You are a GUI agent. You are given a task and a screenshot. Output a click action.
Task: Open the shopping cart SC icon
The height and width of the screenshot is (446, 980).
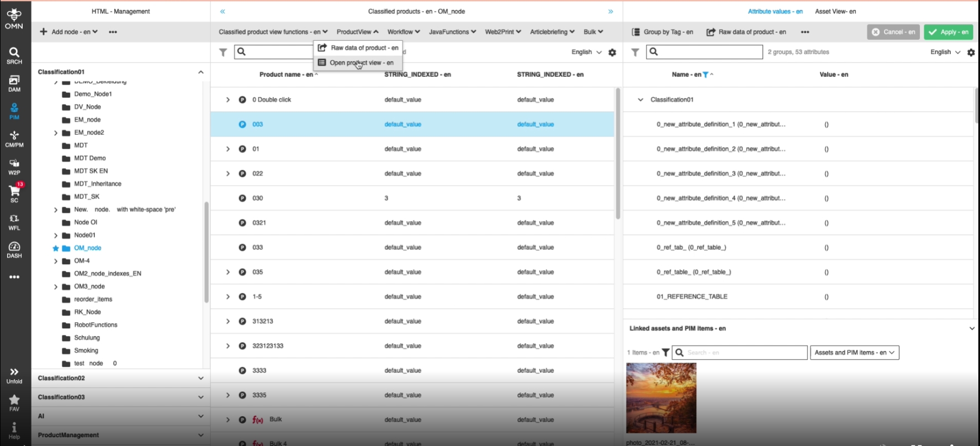(x=14, y=193)
